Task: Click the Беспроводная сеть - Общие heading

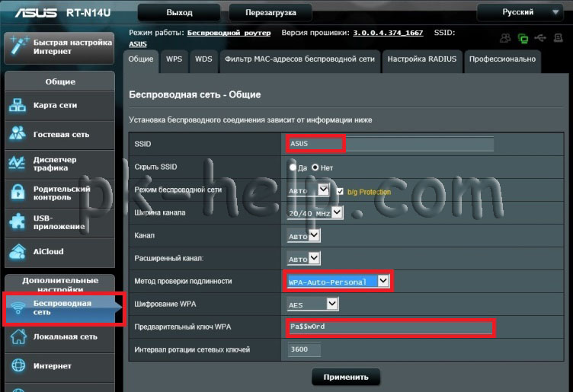Action: [195, 95]
